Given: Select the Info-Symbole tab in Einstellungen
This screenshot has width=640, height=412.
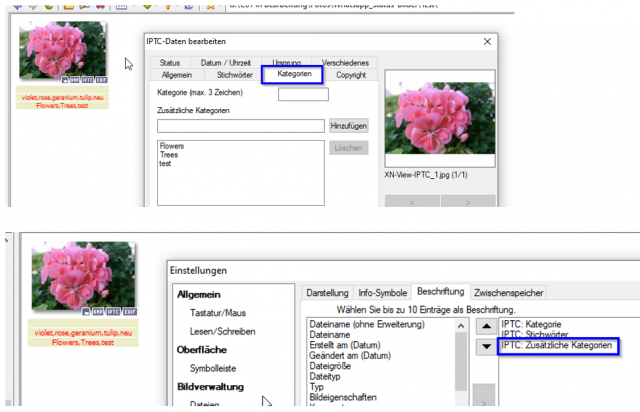Looking at the screenshot, I should tap(382, 293).
